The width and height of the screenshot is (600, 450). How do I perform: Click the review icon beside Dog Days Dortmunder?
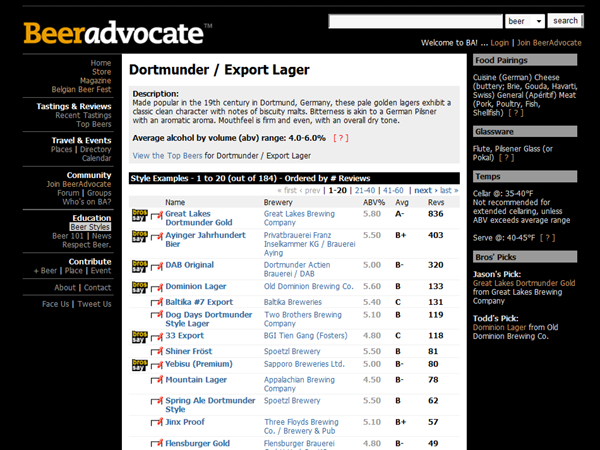click(157, 315)
